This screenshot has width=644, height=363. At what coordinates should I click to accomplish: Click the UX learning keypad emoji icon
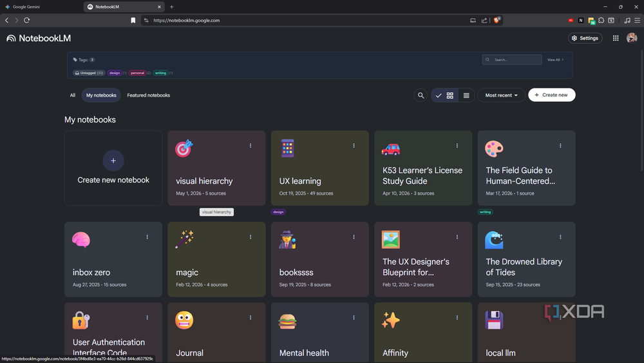287,148
